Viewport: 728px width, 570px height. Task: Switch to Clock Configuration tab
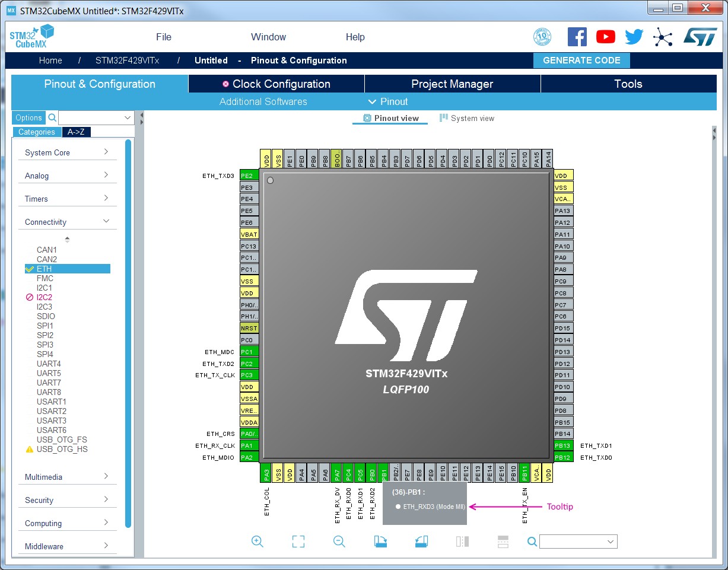(x=276, y=84)
